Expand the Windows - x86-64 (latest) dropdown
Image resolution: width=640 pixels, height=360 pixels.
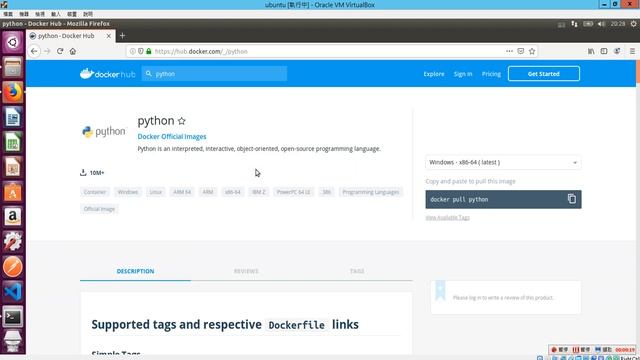[x=503, y=162]
